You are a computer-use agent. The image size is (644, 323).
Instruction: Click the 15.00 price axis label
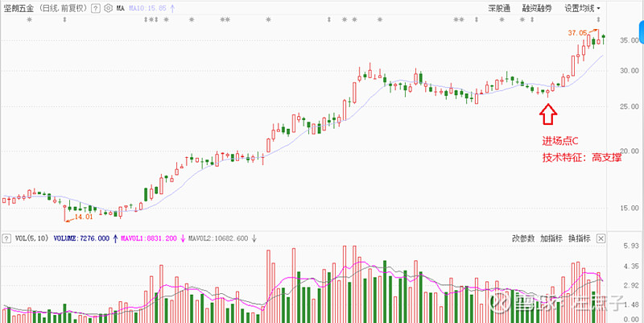(630, 208)
